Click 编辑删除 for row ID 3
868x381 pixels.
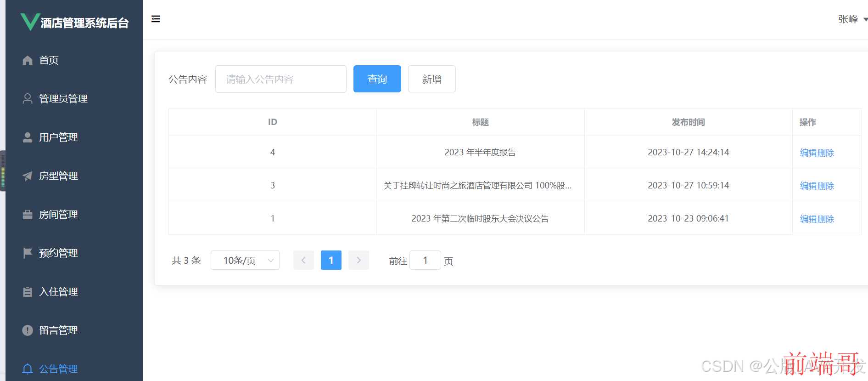click(817, 186)
